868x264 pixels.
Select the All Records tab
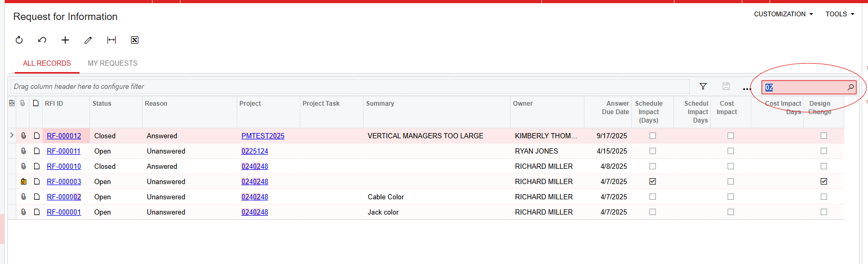pos(47,63)
